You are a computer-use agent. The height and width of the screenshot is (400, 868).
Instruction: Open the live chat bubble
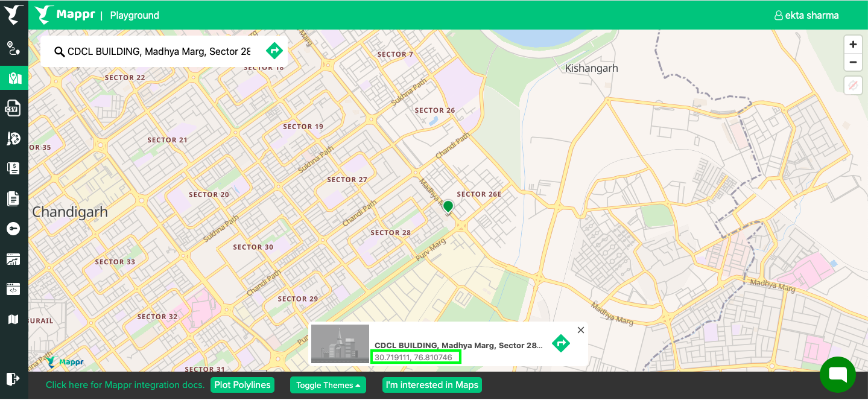837,374
